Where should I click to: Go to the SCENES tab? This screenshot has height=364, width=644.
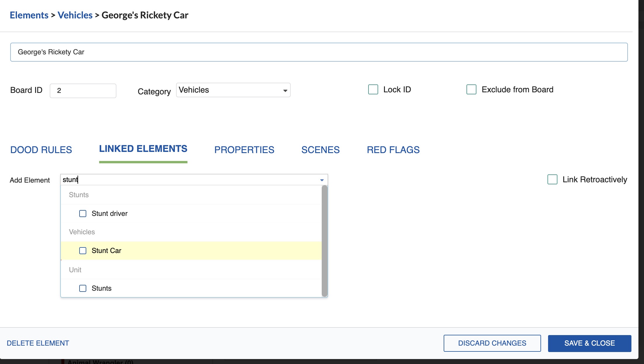click(x=320, y=150)
